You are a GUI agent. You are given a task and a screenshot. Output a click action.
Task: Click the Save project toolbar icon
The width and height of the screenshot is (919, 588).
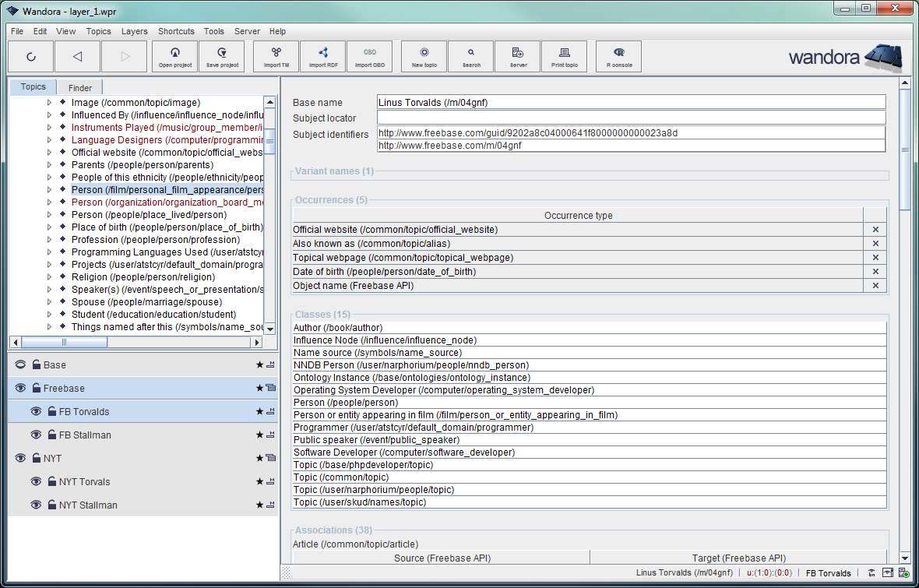[x=222, y=56]
